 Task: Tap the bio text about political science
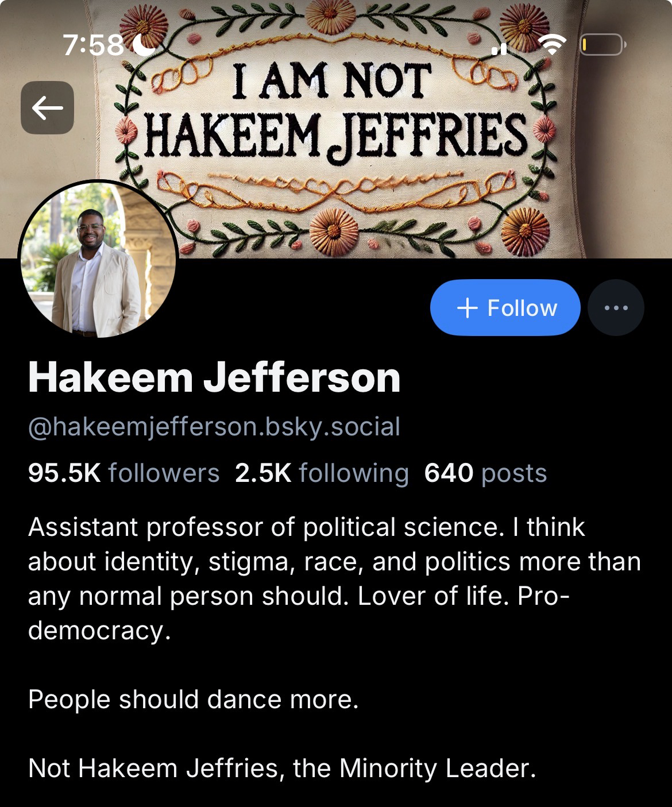(x=334, y=579)
